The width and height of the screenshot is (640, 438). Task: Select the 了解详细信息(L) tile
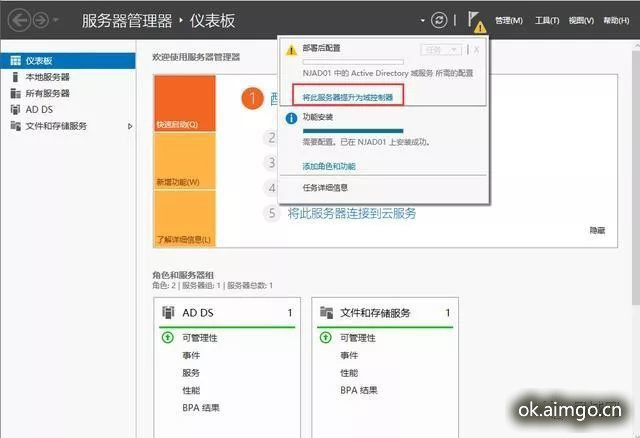184,219
